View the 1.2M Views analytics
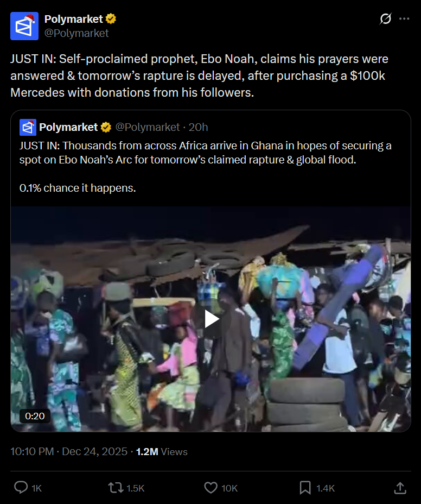Screen dimensions: 421x504 tap(162, 452)
